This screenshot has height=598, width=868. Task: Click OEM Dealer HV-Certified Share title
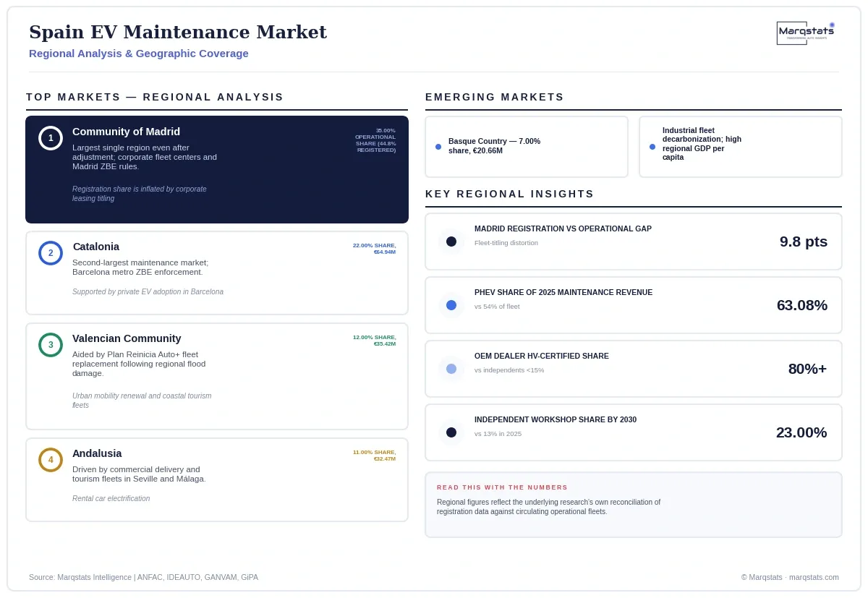pyautogui.click(x=542, y=356)
